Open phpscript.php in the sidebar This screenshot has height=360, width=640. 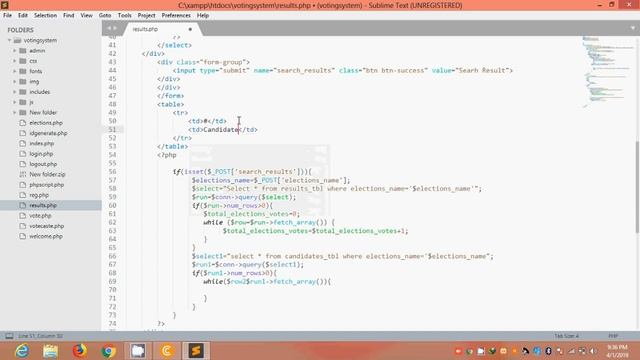47,184
